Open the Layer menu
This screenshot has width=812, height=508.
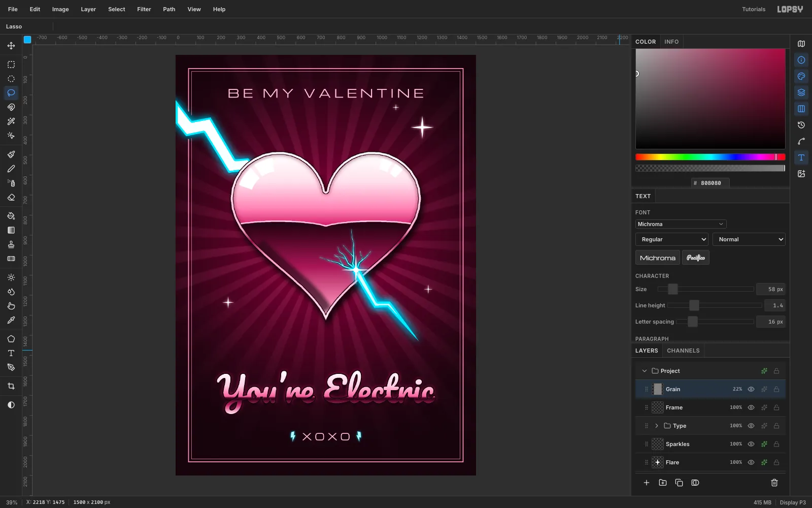tap(88, 9)
